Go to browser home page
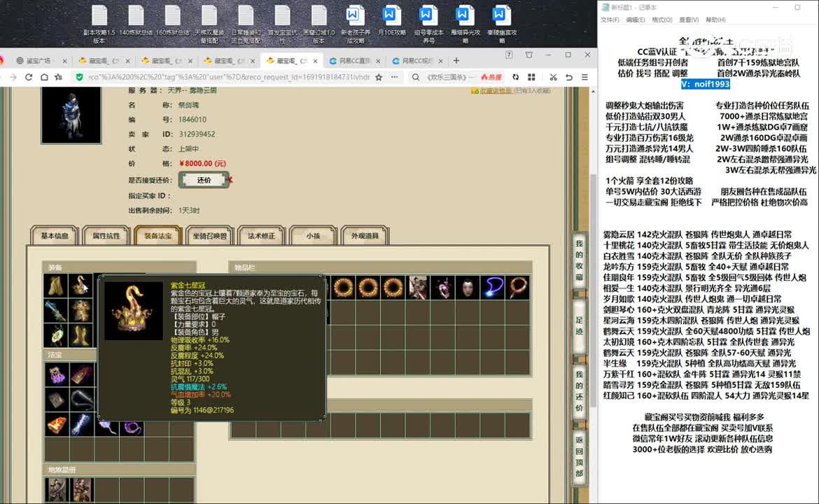Screen dimensions: 819x504 44,77
